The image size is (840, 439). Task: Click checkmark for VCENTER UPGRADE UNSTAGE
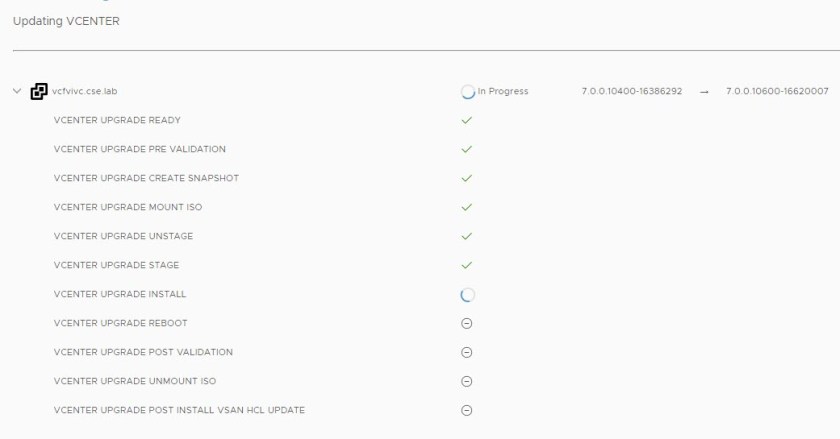[466, 236]
